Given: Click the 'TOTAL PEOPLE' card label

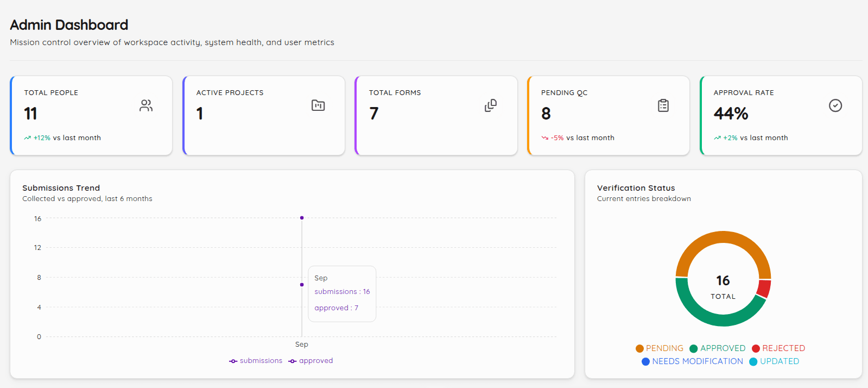Looking at the screenshot, I should pos(51,93).
